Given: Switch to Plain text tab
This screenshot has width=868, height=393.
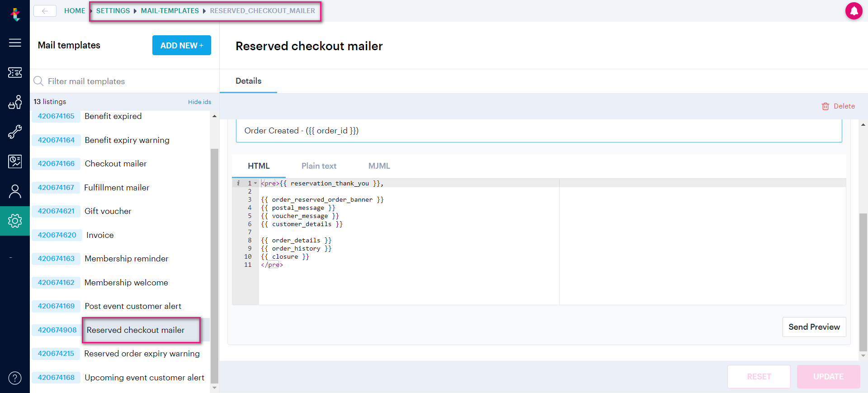Looking at the screenshot, I should [319, 166].
